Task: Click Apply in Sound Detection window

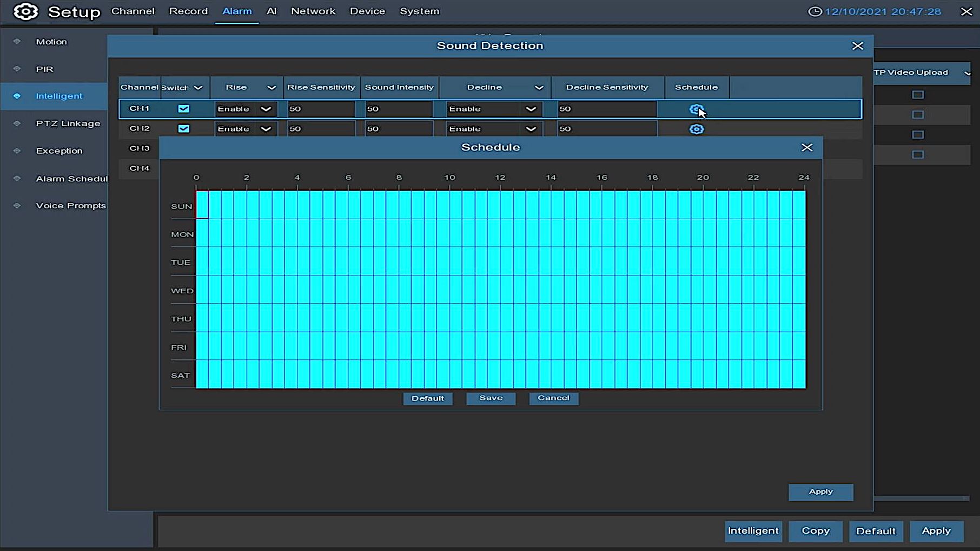Action: (820, 492)
